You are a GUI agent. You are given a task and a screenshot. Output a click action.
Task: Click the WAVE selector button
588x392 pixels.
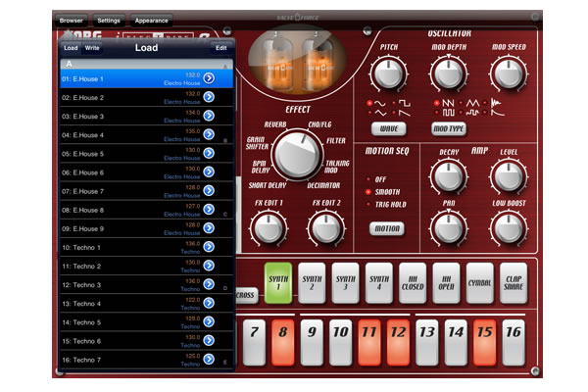pos(389,128)
